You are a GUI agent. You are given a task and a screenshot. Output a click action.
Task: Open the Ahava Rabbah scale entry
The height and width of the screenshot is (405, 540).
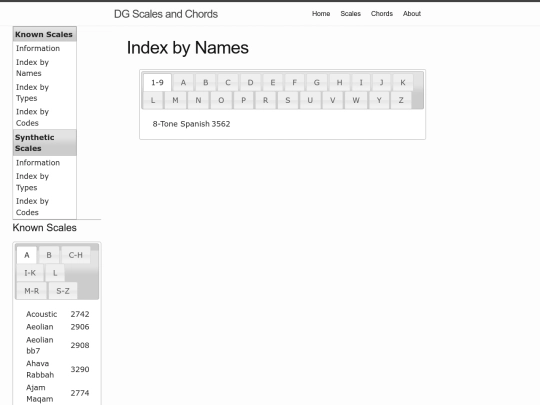click(x=40, y=369)
